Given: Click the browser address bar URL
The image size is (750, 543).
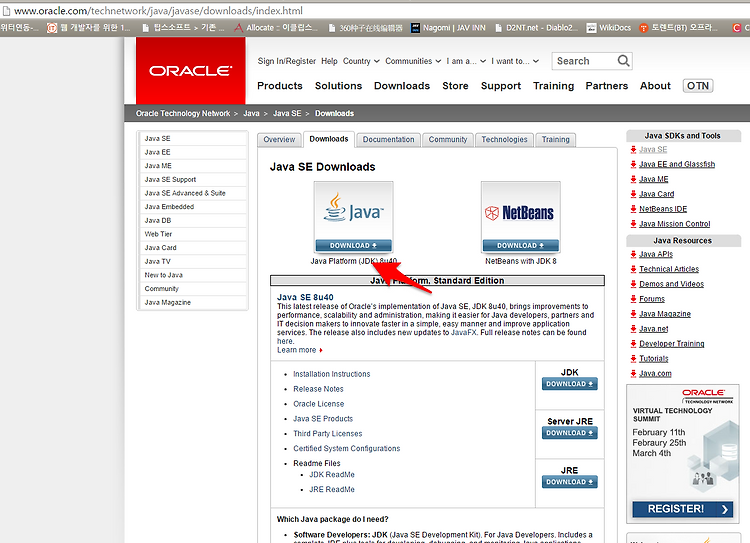Looking at the screenshot, I should click(x=158, y=11).
